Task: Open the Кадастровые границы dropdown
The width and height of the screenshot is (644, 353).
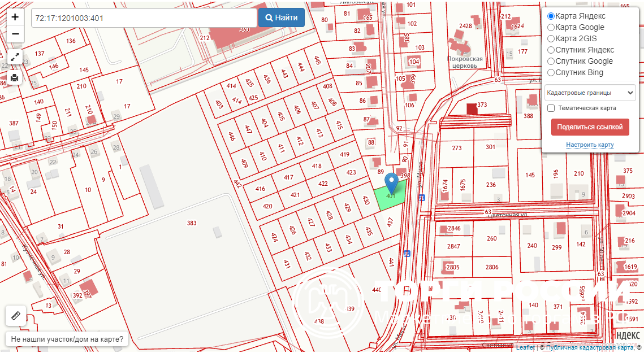Action: (590, 93)
